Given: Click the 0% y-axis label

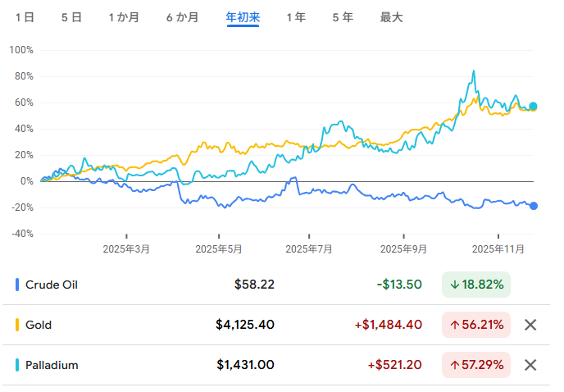Looking at the screenshot, I should pyautogui.click(x=27, y=181).
